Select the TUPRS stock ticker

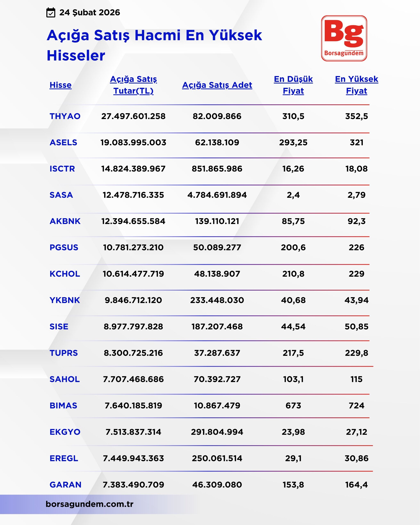click(64, 353)
